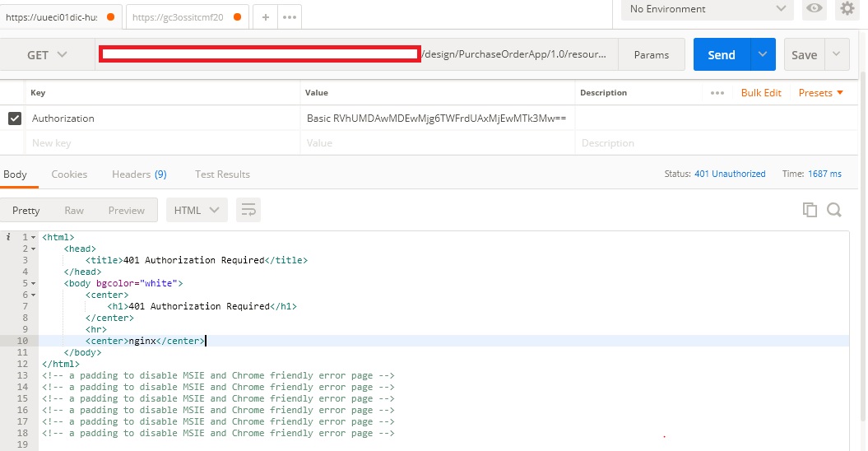The image size is (868, 451).
Task: Click the request URL input field
Action: click(x=356, y=54)
